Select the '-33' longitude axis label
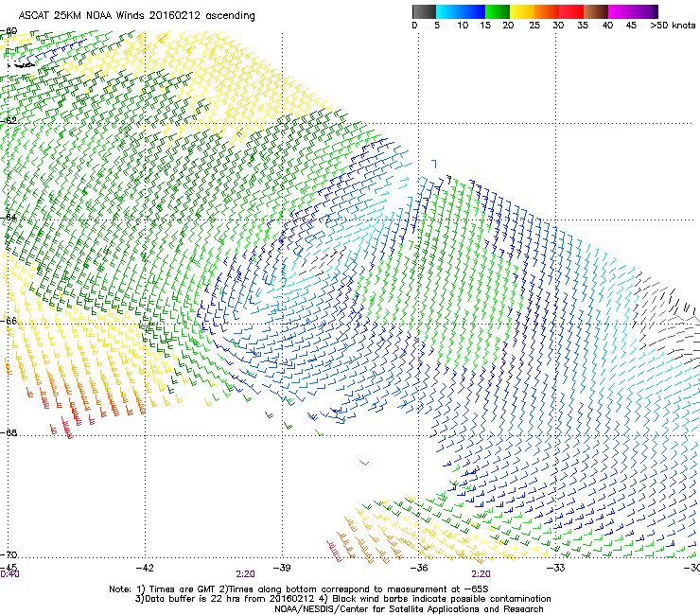The width and height of the screenshot is (700, 615). coord(556,568)
